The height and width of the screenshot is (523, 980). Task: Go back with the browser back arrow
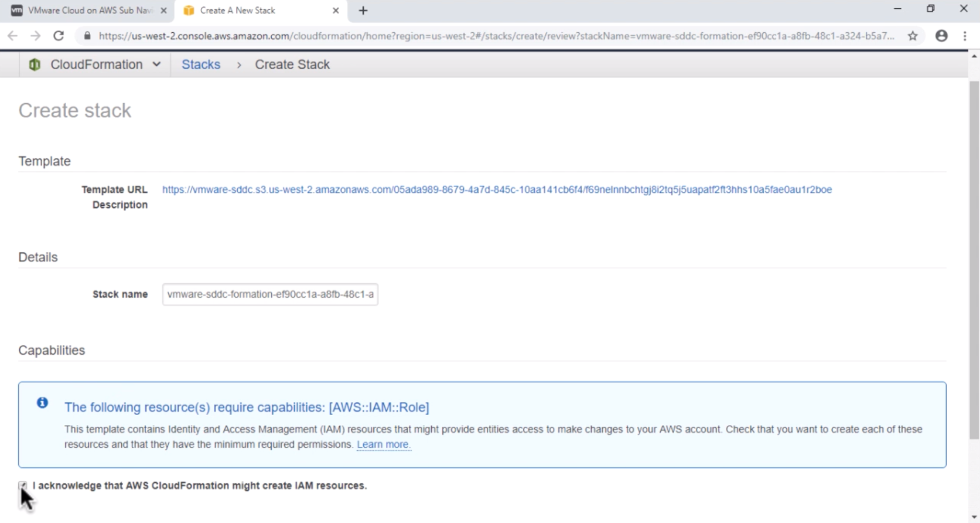click(12, 36)
